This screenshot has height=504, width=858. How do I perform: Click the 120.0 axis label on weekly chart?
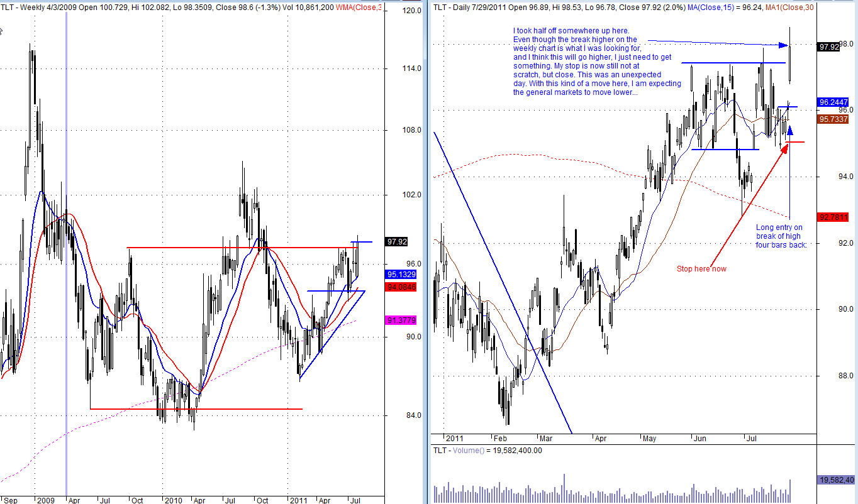pyautogui.click(x=413, y=11)
